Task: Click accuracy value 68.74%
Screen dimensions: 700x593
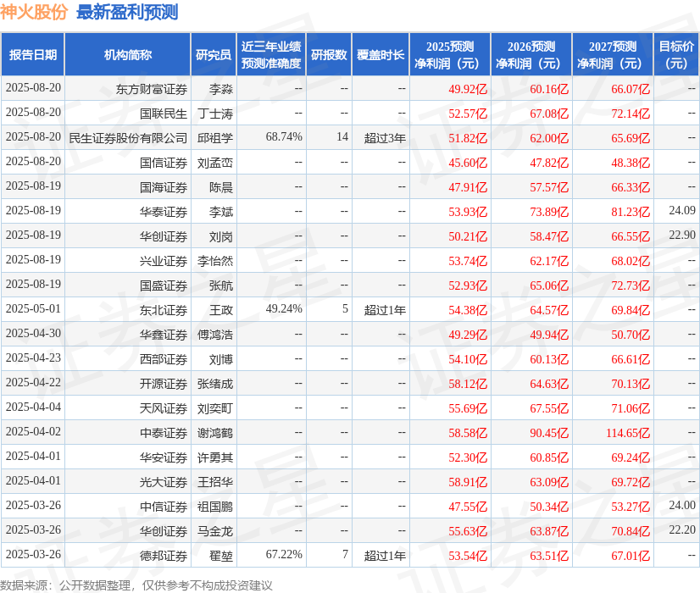Action: click(x=284, y=136)
